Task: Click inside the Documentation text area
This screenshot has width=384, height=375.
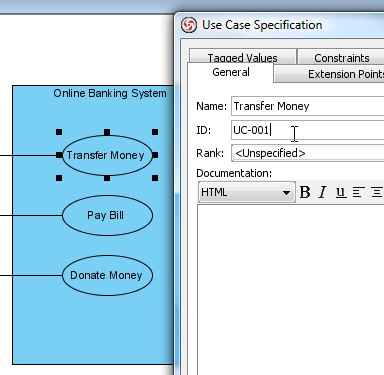Action: pos(291,290)
